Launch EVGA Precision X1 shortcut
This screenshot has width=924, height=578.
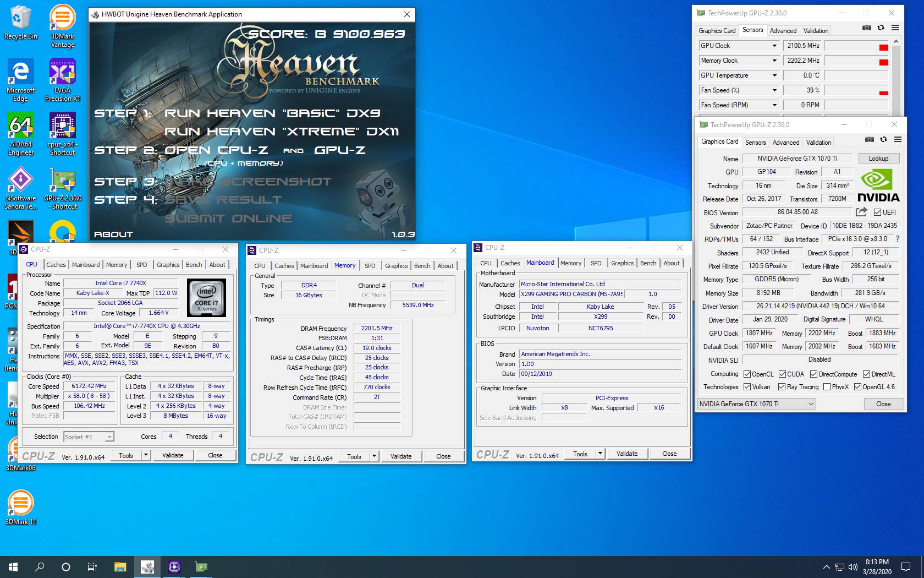63,80
